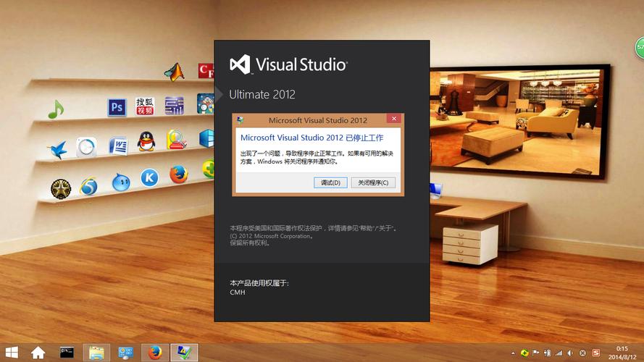
Task: Click the power battery tray icon
Action: [547, 353]
